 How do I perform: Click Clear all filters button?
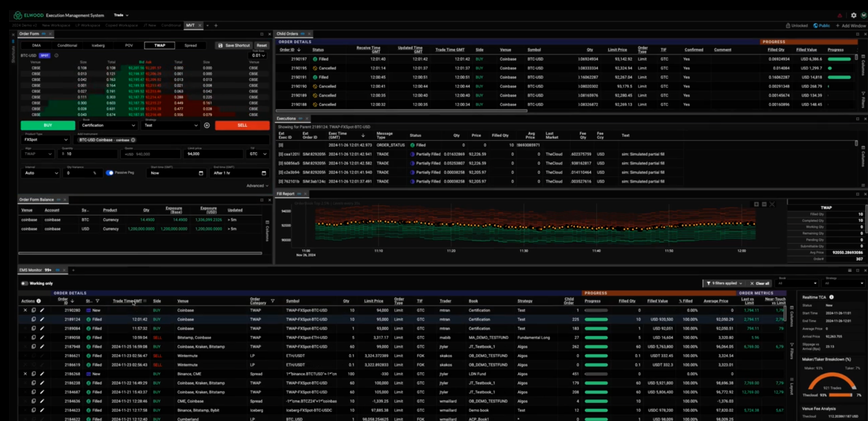760,284
